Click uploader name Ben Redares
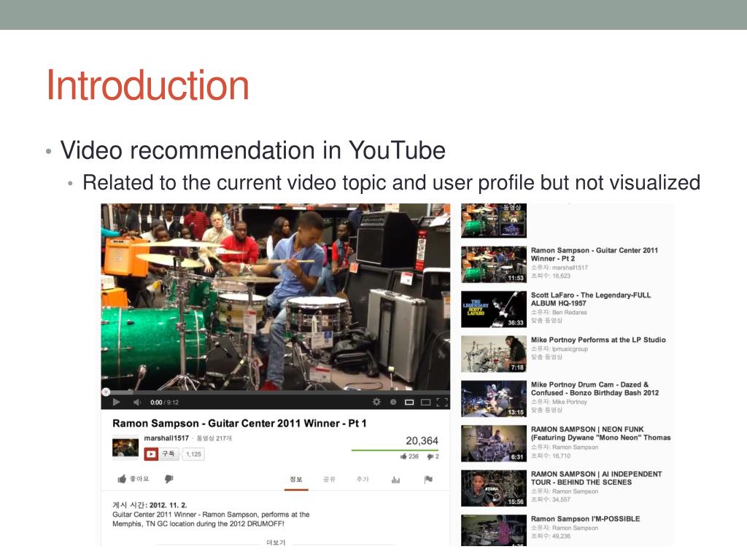747x560 pixels. [x=569, y=312]
